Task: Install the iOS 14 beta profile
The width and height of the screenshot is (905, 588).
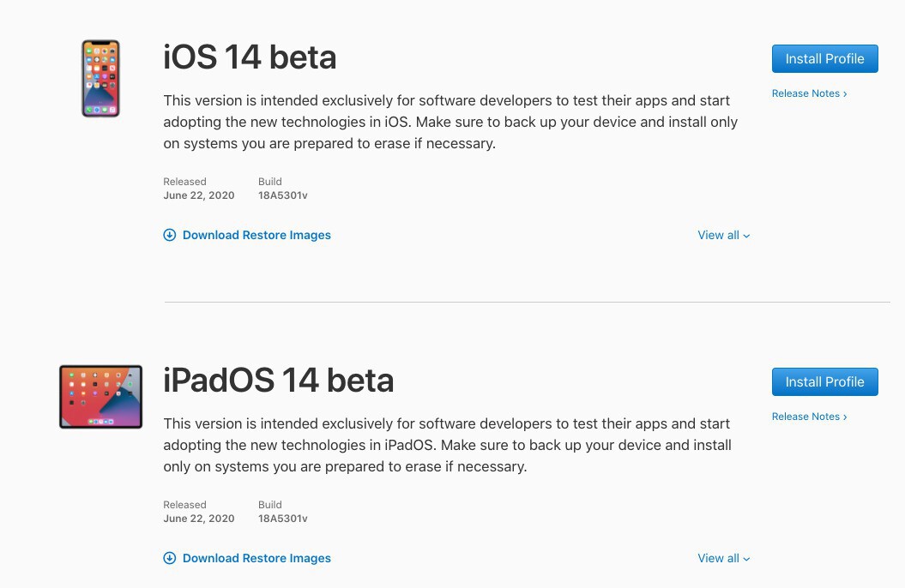Action: 824,59
